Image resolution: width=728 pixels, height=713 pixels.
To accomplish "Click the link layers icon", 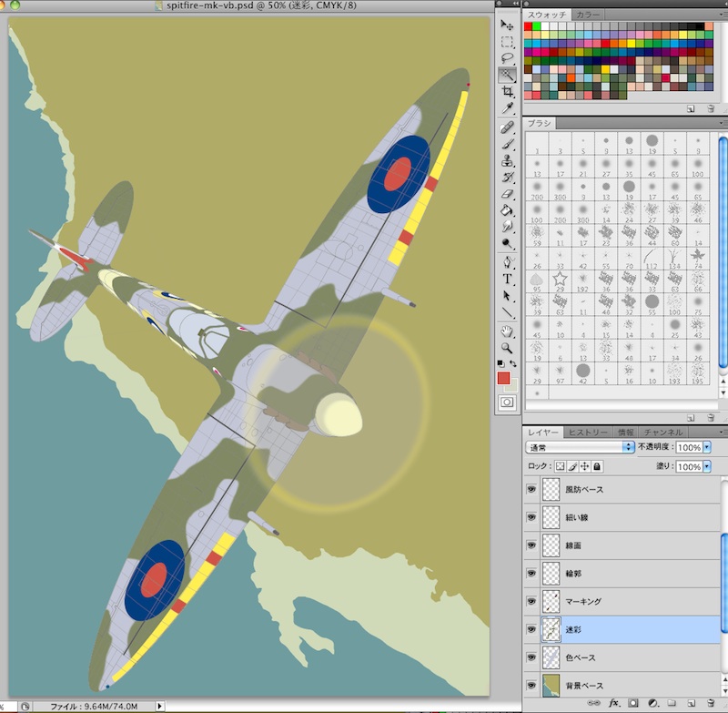I will tap(594, 703).
